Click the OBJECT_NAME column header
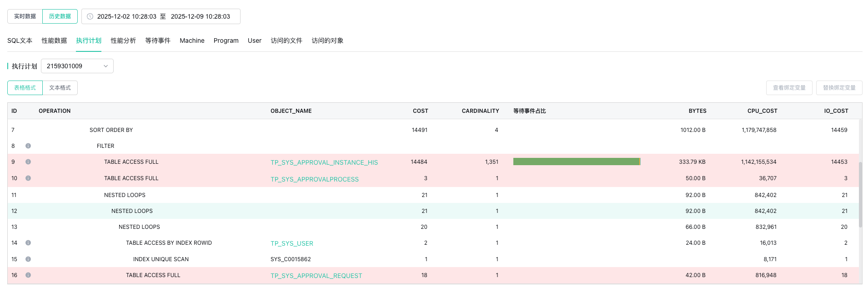 [x=291, y=111]
